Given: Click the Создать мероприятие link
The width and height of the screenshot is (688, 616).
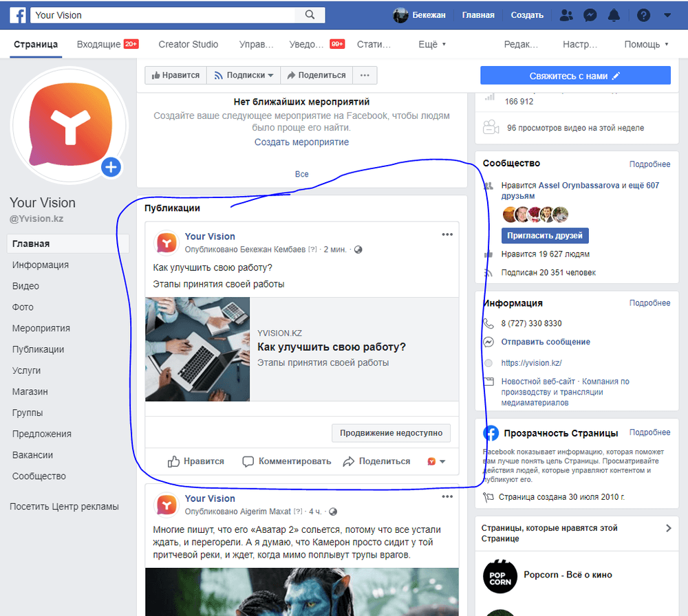Looking at the screenshot, I should coord(301,142).
